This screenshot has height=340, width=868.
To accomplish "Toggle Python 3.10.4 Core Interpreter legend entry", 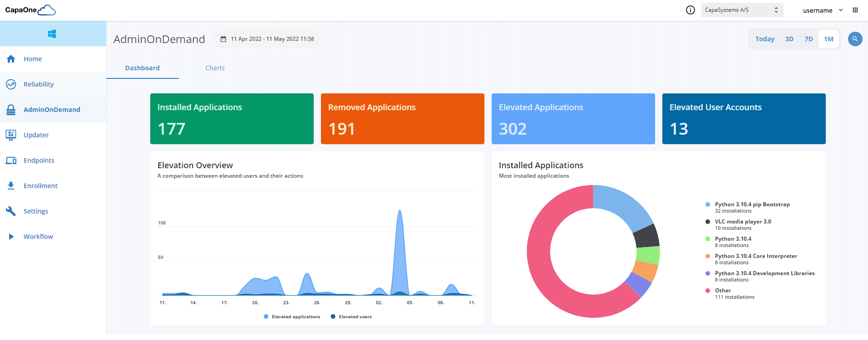I will [x=751, y=259].
